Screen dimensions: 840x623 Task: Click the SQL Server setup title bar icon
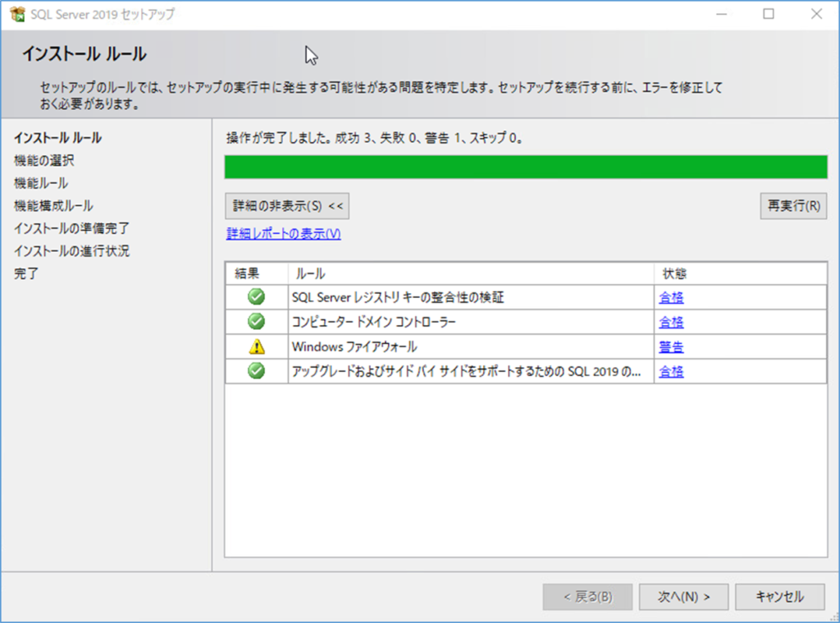pos(17,15)
